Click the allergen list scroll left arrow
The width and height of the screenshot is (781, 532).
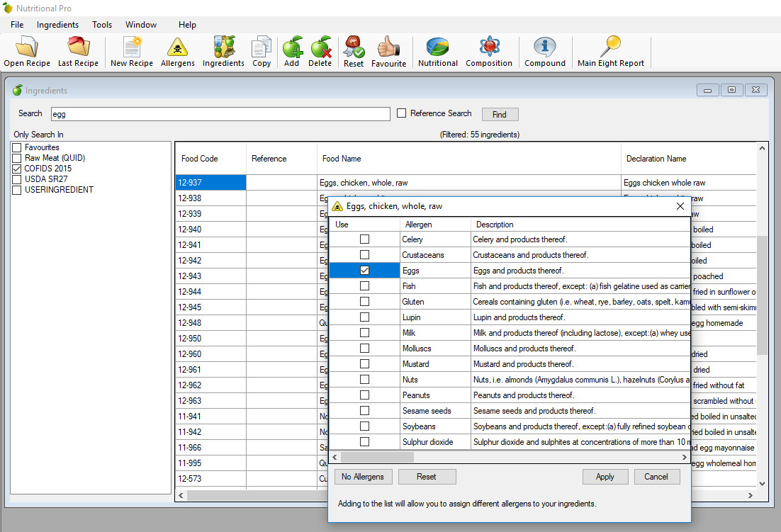(335, 457)
